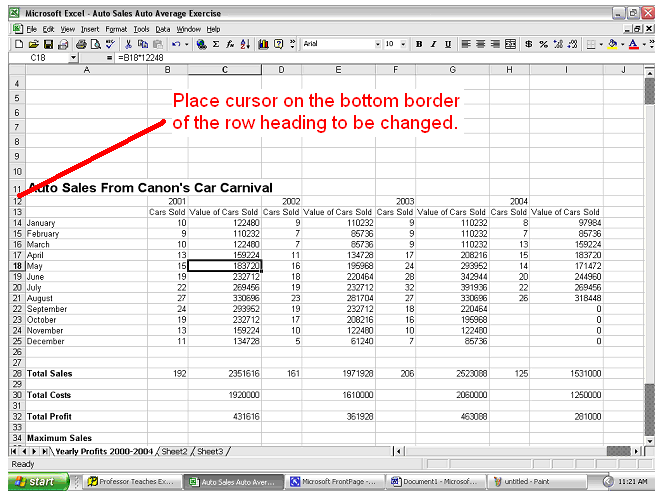Click the Sort Ascending icon
The height and width of the screenshot is (495, 659).
[x=245, y=44]
